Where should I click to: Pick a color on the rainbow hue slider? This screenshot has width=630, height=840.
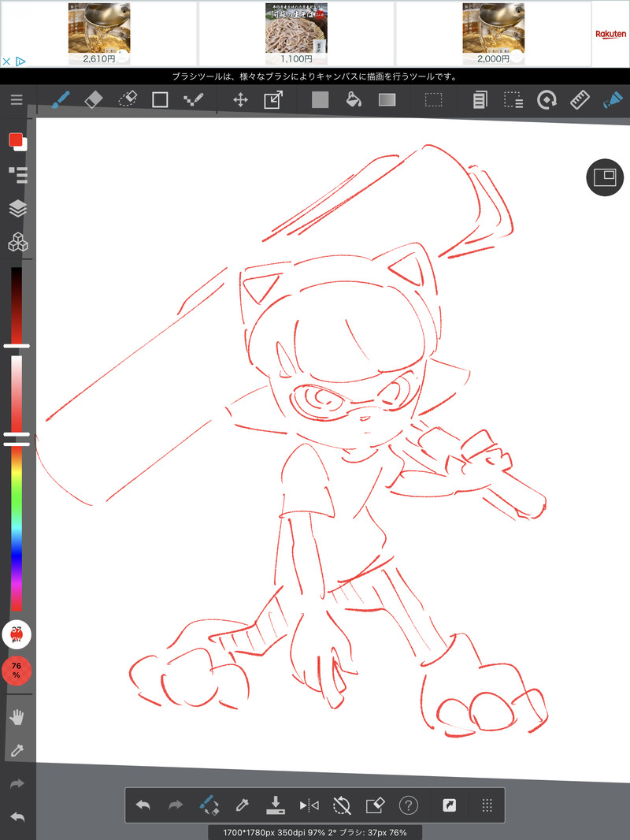(17, 529)
